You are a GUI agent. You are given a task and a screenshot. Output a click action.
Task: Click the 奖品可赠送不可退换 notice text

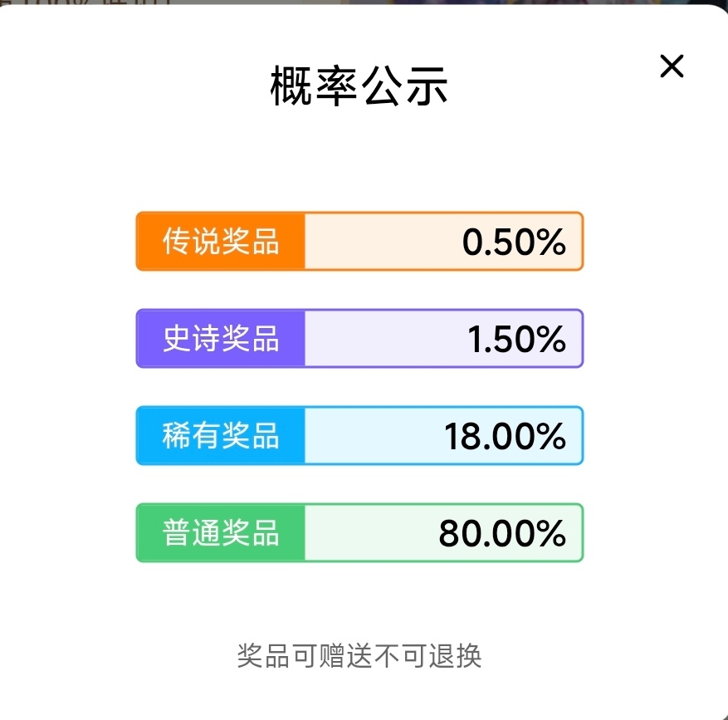[359, 656]
